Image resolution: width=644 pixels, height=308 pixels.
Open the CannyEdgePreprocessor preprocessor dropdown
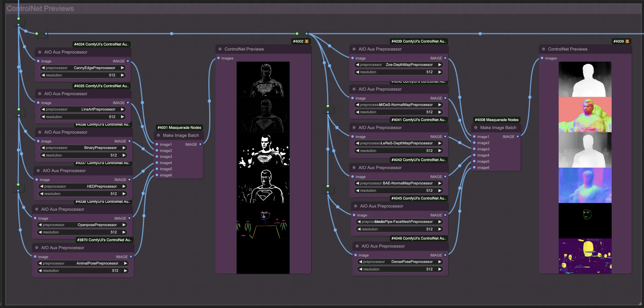[83, 68]
